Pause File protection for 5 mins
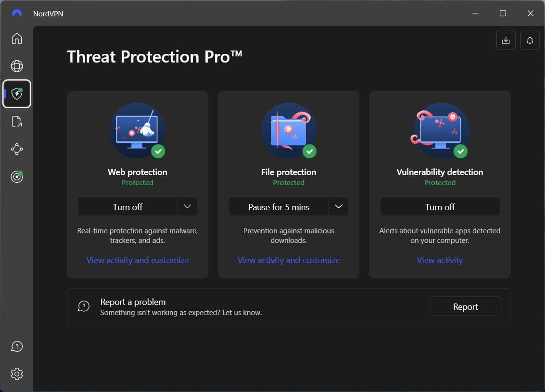The image size is (545, 392). 279,207
